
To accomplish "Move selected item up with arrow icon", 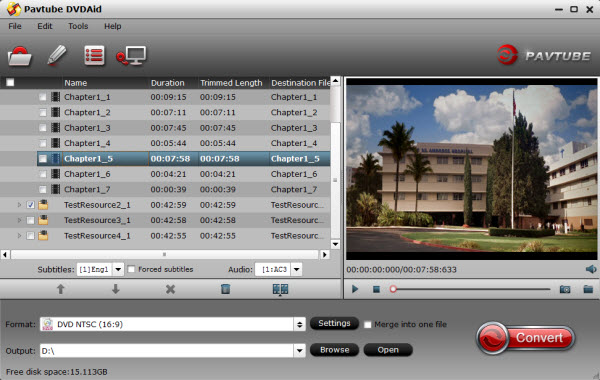I will tap(60, 289).
